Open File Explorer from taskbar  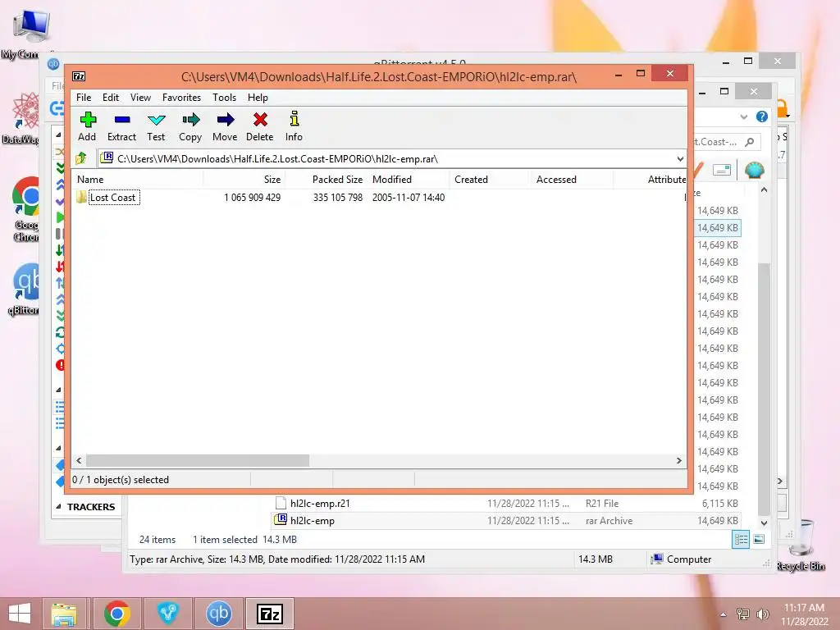coord(64,614)
